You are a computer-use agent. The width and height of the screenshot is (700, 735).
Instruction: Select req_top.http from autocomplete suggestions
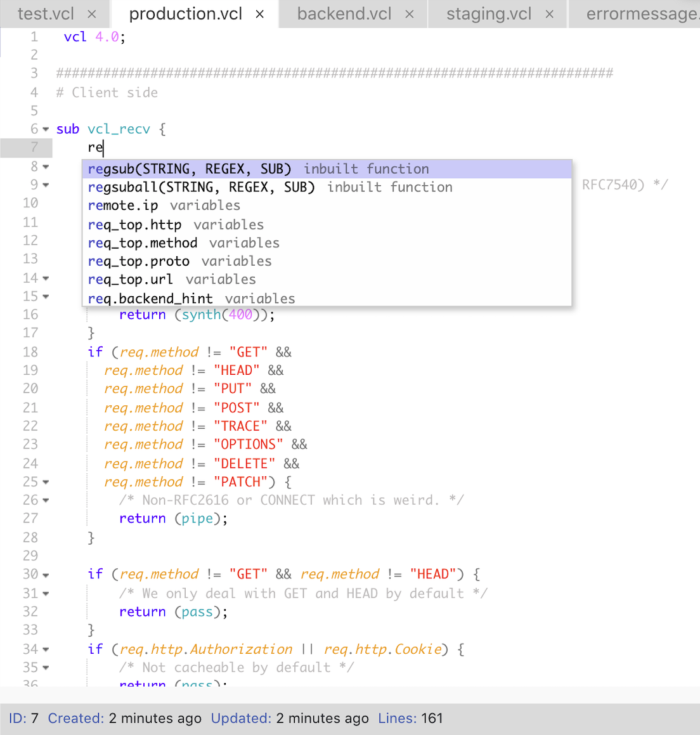(x=155, y=224)
